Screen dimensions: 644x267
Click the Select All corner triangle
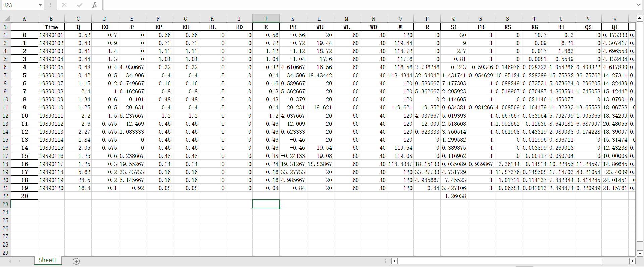(6, 19)
